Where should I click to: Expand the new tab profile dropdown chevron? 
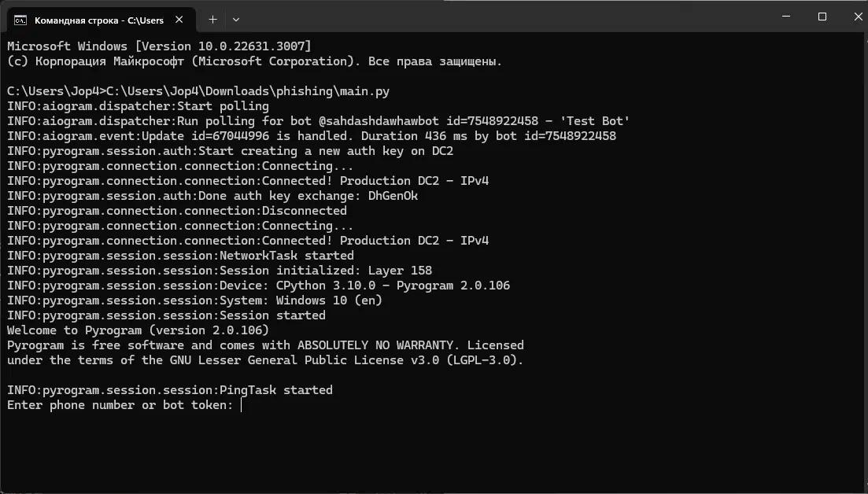(236, 20)
